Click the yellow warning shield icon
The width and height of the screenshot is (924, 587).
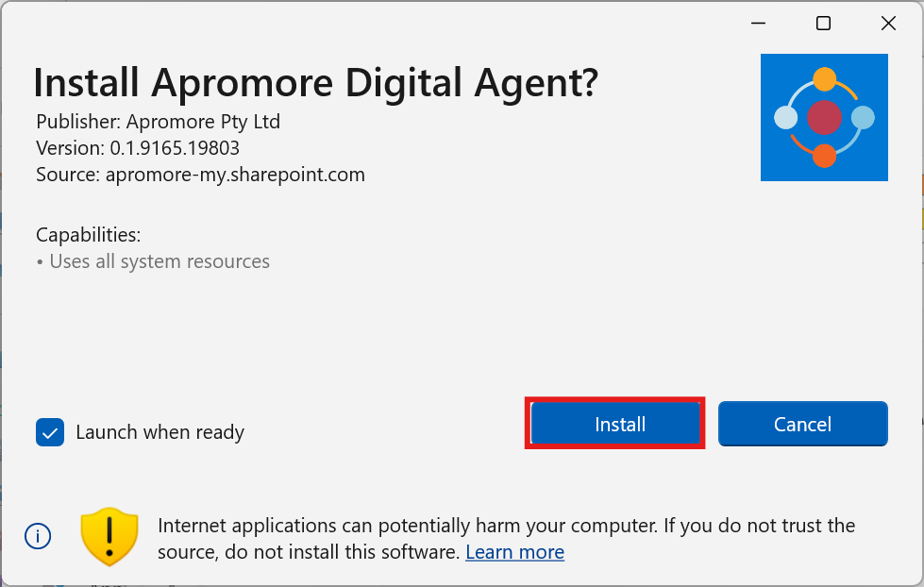pos(109,537)
